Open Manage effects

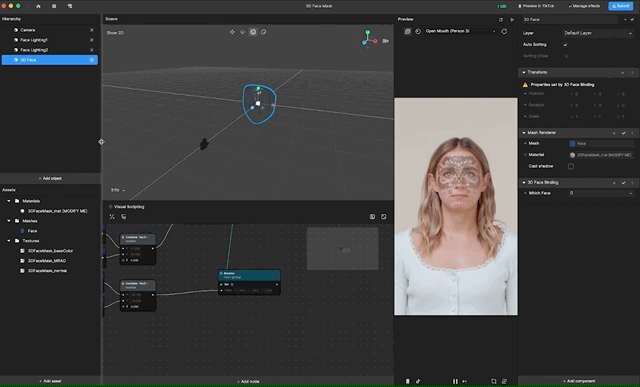click(584, 6)
